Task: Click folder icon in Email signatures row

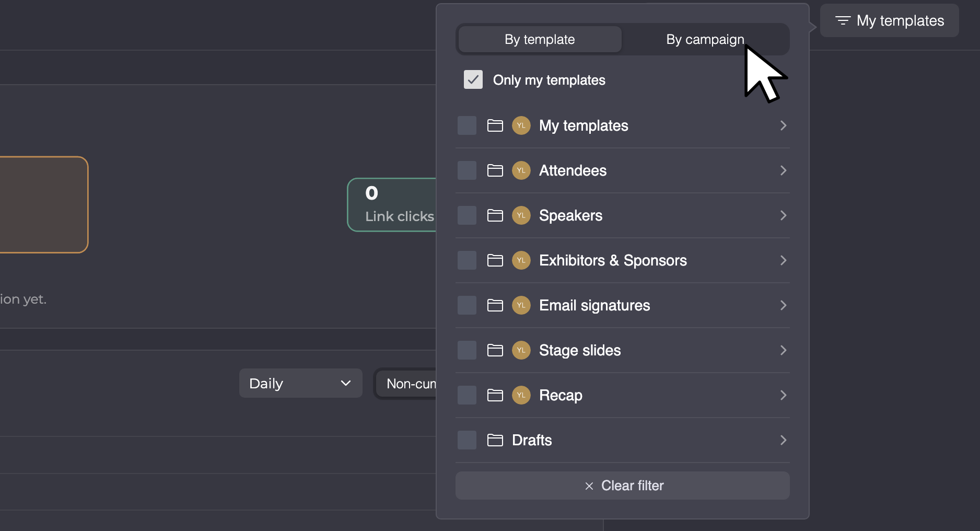Action: click(x=495, y=305)
